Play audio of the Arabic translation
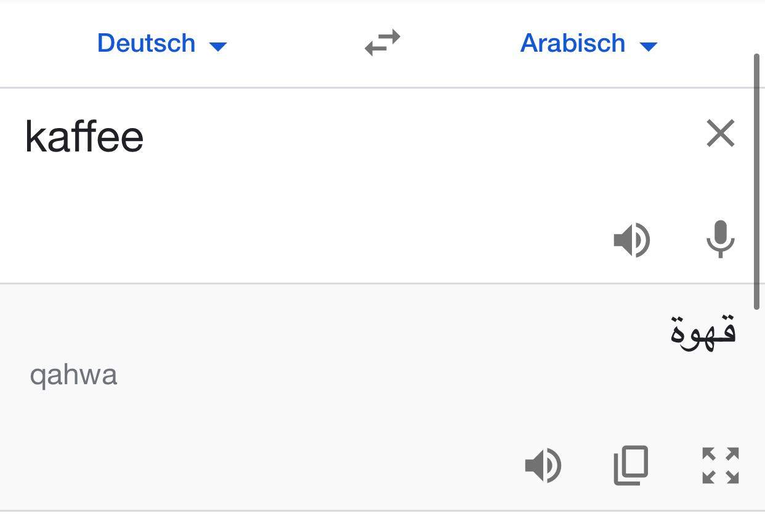Screen dimensions: 765x532 click(x=543, y=465)
